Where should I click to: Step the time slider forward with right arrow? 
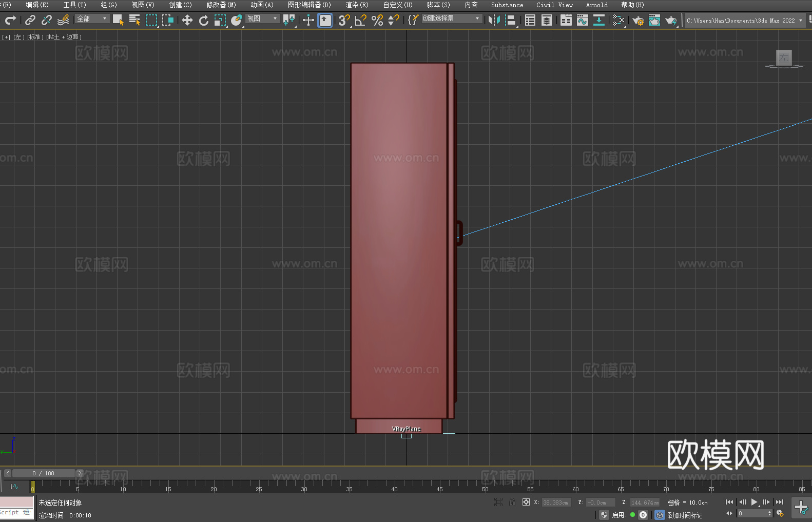pyautogui.click(x=80, y=473)
